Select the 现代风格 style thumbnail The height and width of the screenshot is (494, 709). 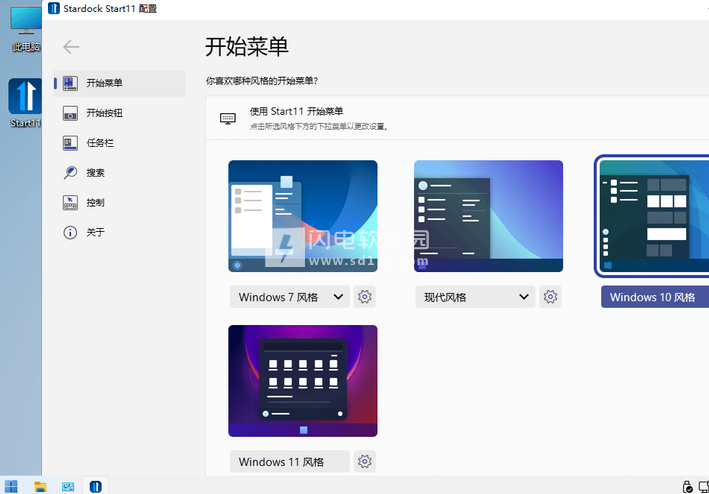click(x=488, y=216)
